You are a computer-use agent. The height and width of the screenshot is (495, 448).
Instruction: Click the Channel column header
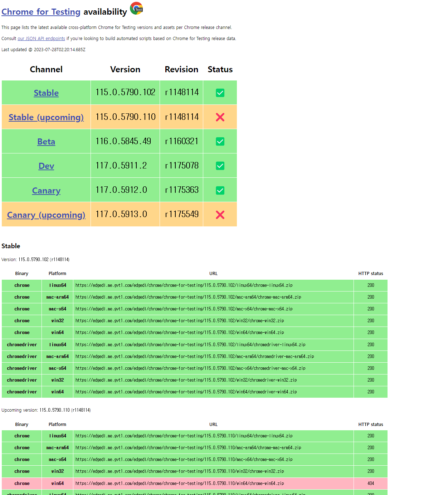[46, 69]
